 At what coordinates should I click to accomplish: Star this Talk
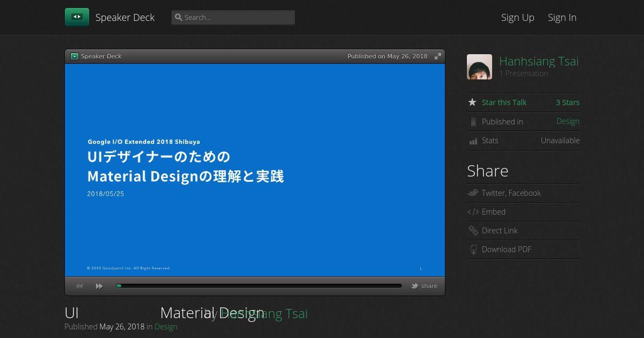pyautogui.click(x=504, y=102)
